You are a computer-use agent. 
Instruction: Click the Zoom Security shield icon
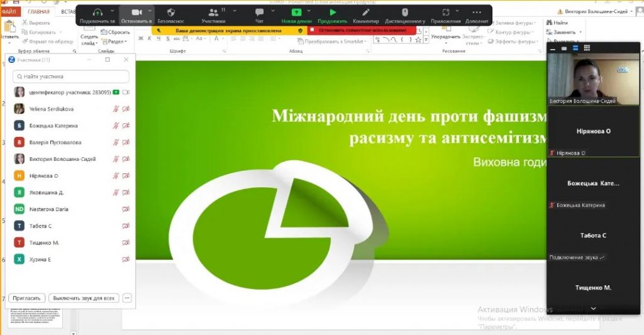pyautogui.click(x=171, y=13)
